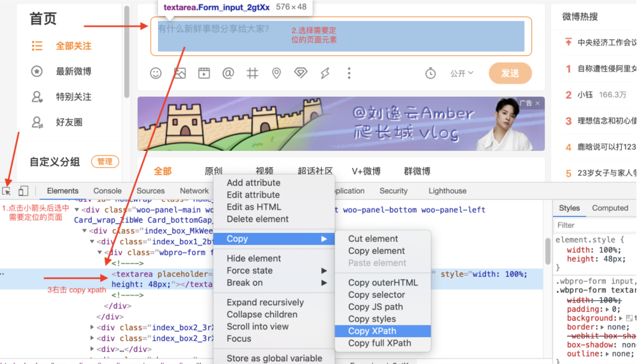The width and height of the screenshot is (644, 364).
Task: Insert an @ mention
Action: coord(228,73)
